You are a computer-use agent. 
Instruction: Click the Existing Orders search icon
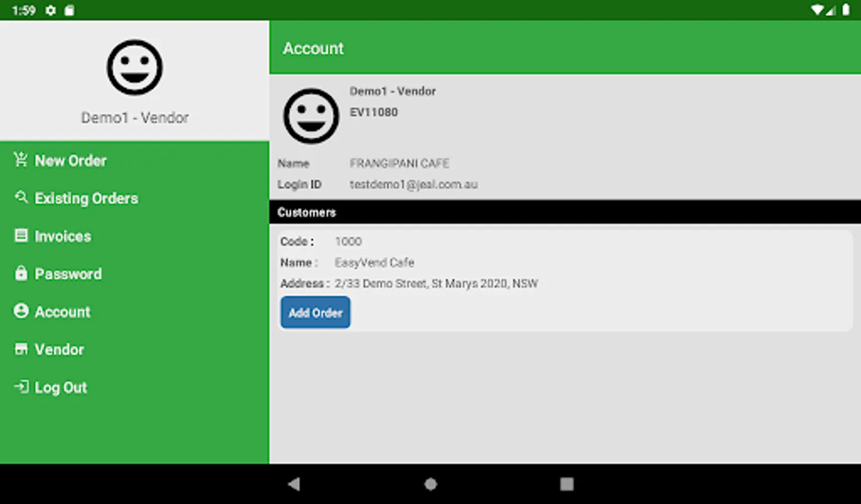(21, 197)
